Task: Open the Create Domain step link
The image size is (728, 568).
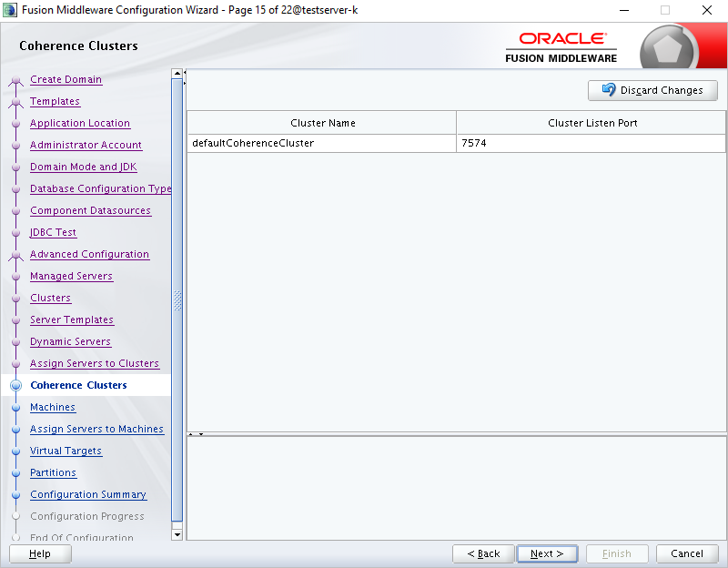Action: point(66,79)
